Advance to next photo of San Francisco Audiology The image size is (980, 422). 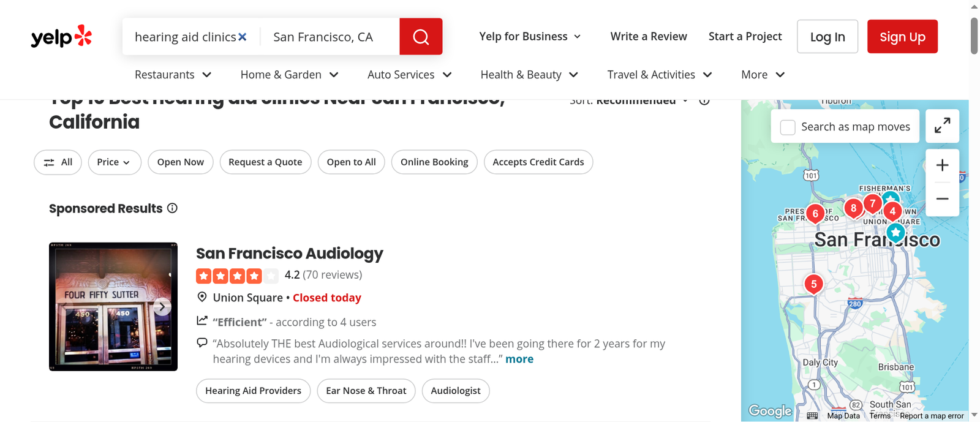162,307
